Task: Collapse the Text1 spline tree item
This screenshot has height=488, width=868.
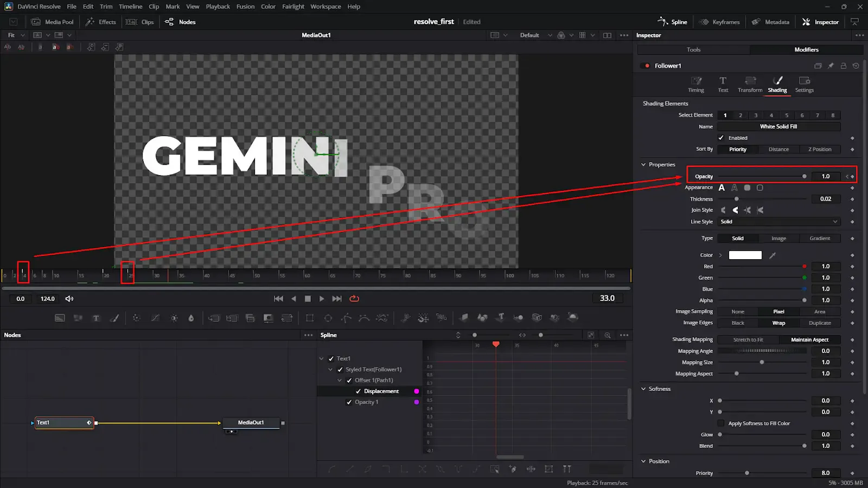Action: 322,358
